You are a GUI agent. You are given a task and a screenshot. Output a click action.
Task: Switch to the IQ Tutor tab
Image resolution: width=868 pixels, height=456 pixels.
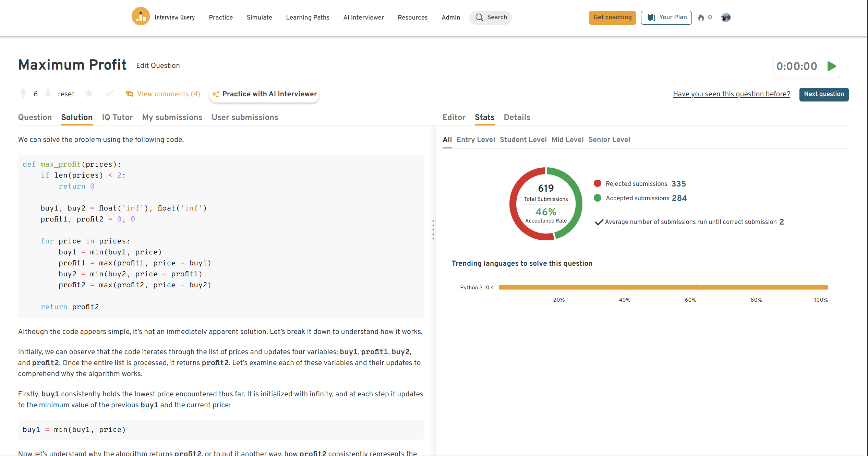(x=117, y=117)
